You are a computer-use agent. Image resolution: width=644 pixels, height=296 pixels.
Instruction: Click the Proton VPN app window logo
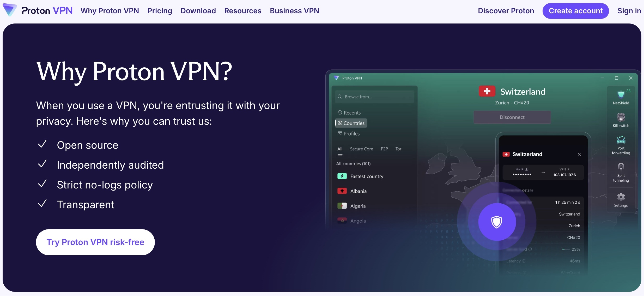click(x=336, y=78)
